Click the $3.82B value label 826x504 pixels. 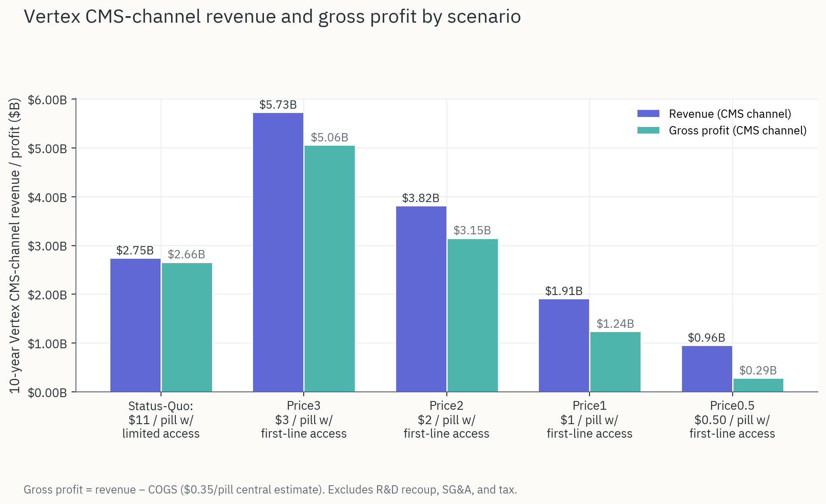pos(421,198)
